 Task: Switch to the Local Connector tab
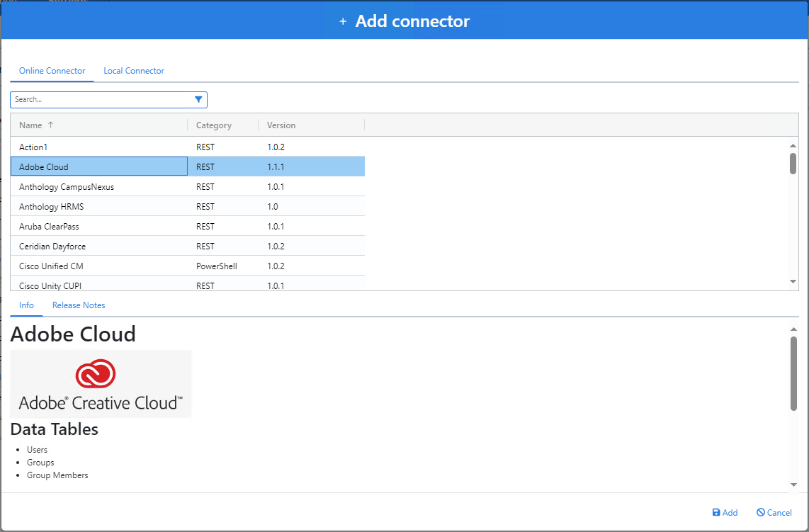[x=134, y=71]
